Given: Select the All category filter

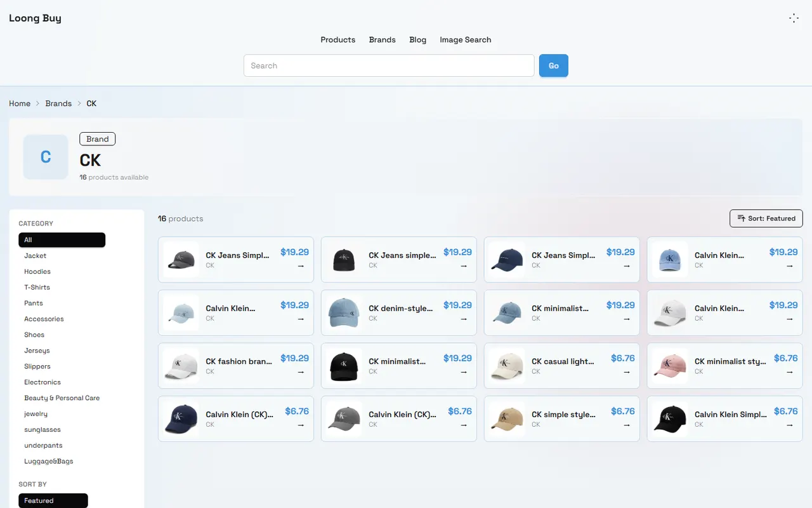Looking at the screenshot, I should (62, 240).
